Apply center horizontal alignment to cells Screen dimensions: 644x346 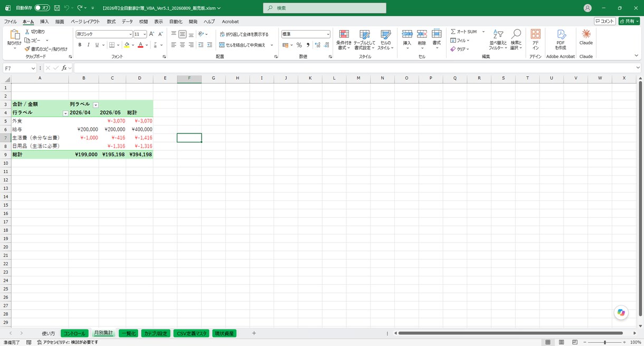click(x=183, y=45)
